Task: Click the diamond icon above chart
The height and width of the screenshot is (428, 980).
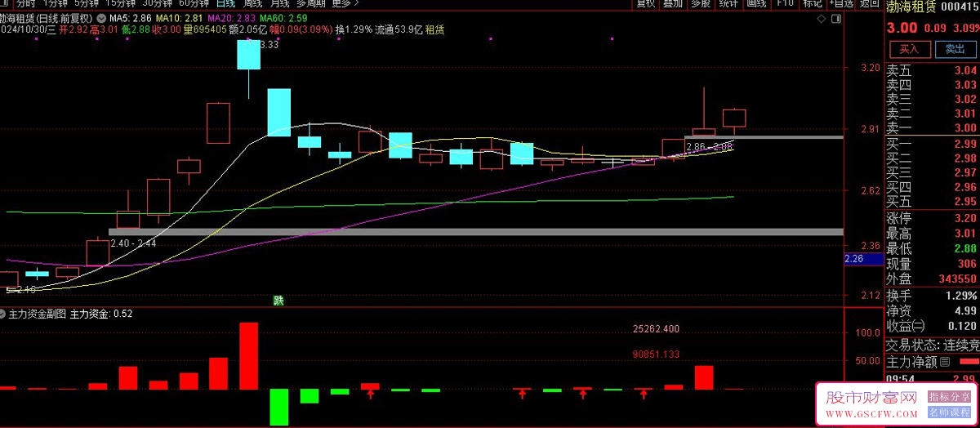Action: pos(820,17)
